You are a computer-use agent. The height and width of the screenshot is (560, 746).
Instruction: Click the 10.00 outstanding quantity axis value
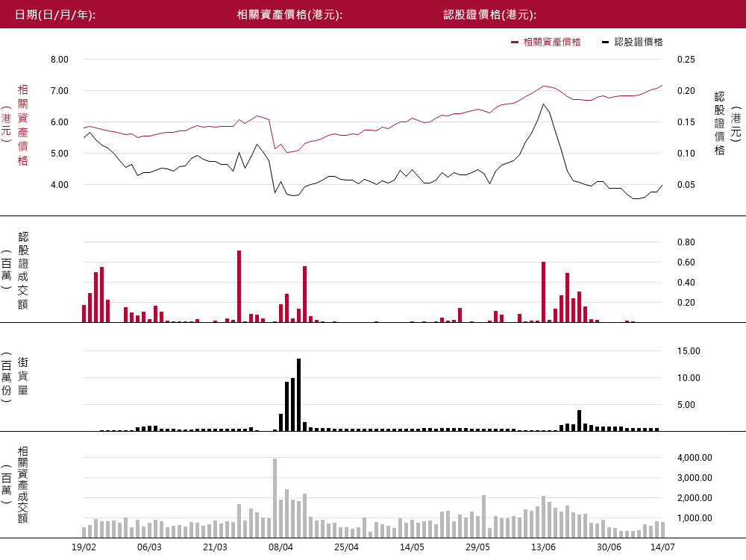click(689, 378)
